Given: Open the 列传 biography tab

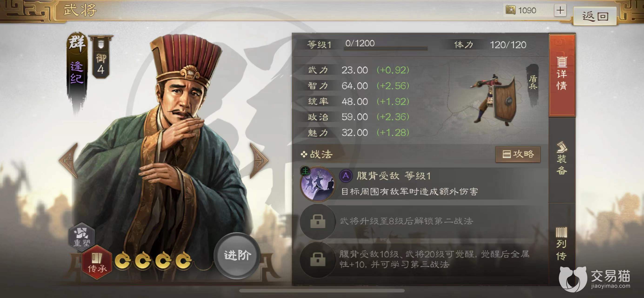Looking at the screenshot, I should [x=562, y=244].
